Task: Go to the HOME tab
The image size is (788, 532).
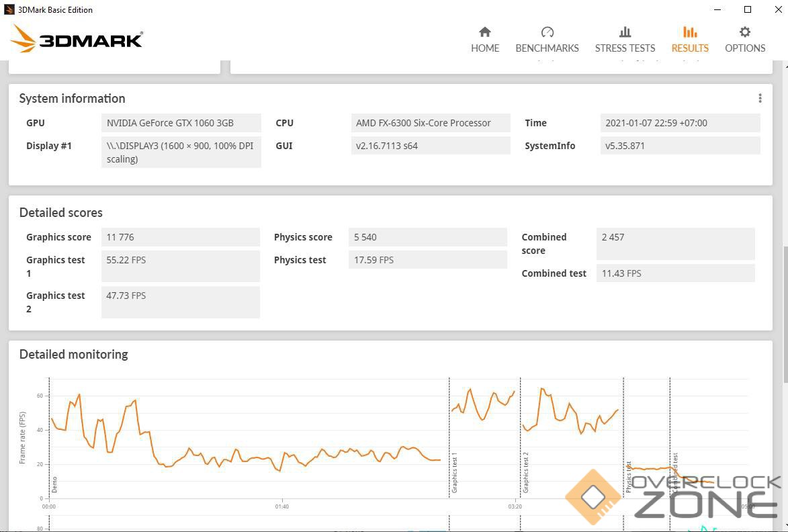Action: [x=484, y=40]
